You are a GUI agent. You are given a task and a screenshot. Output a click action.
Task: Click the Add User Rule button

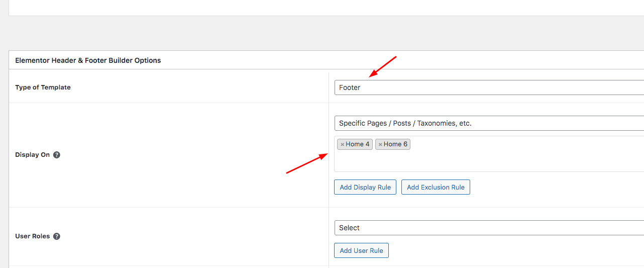click(x=361, y=250)
